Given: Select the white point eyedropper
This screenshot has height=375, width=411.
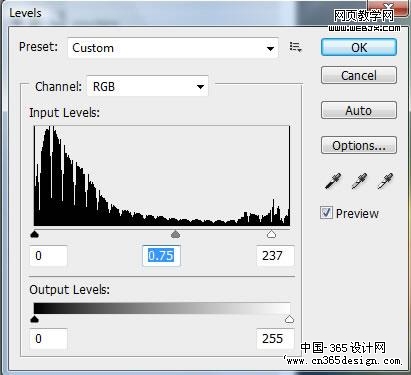Looking at the screenshot, I should click(385, 181).
